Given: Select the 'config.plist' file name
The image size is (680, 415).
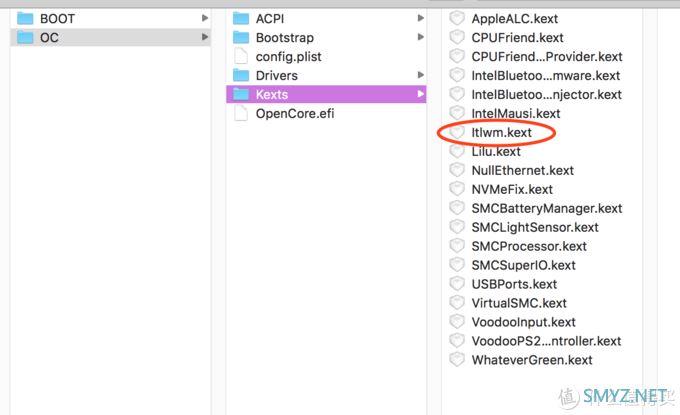Looking at the screenshot, I should click(x=288, y=57).
